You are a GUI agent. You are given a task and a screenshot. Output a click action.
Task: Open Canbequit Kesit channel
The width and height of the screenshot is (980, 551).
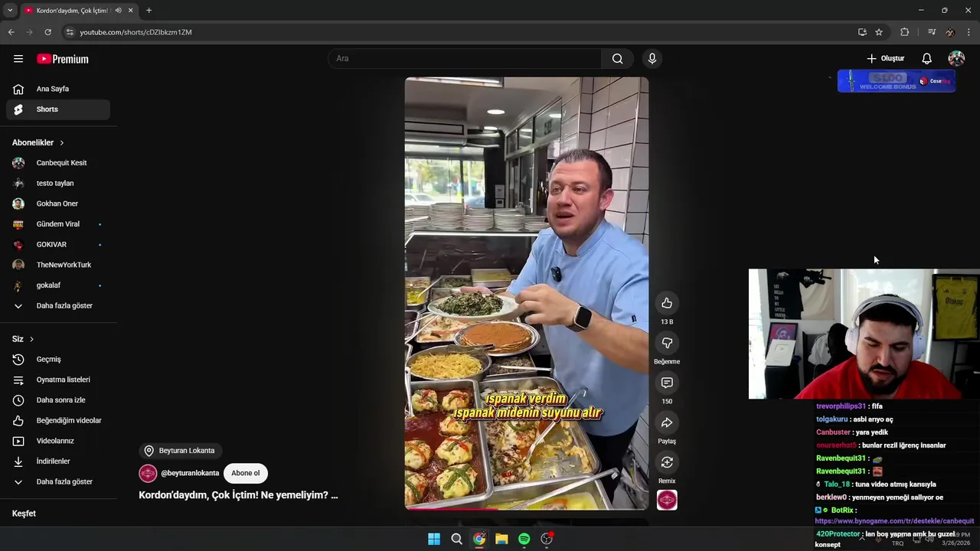point(58,163)
